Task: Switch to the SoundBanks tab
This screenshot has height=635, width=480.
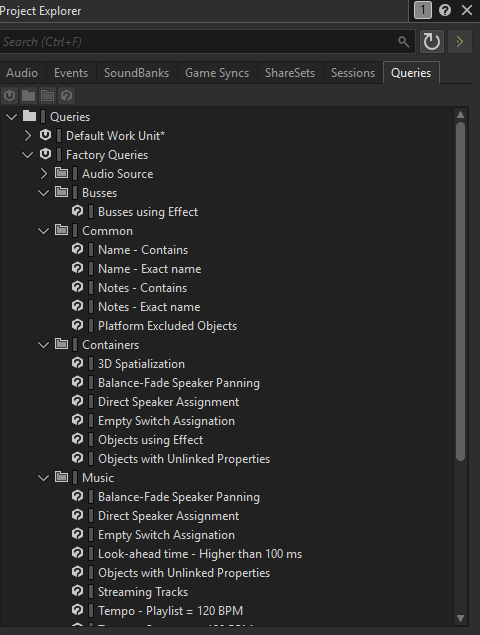Action: [x=137, y=73]
